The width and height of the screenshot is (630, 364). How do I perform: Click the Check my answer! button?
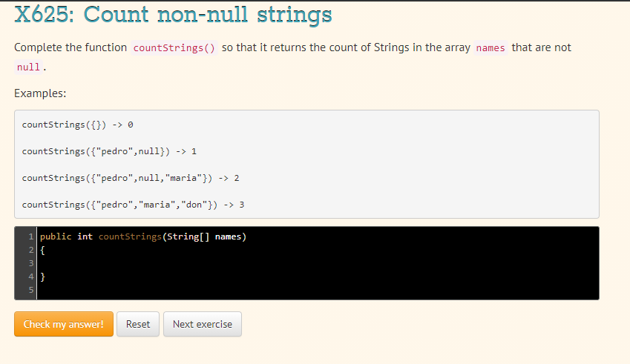tap(64, 324)
